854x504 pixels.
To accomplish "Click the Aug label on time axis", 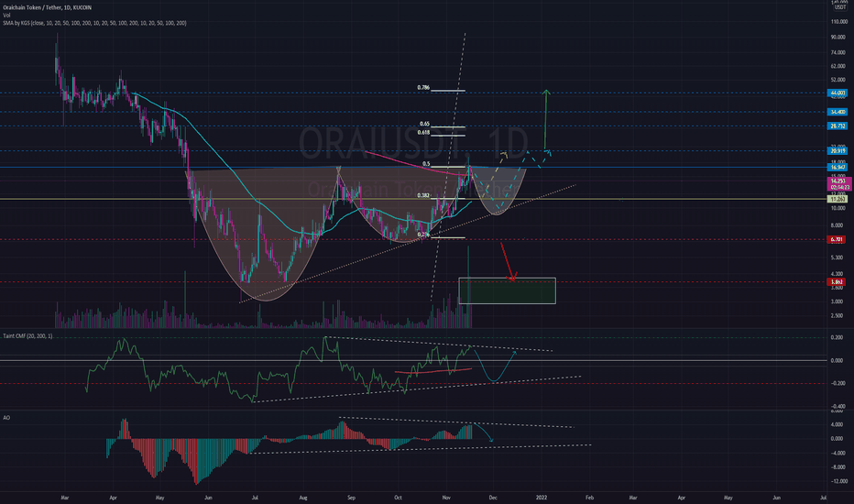I will pos(303,498).
